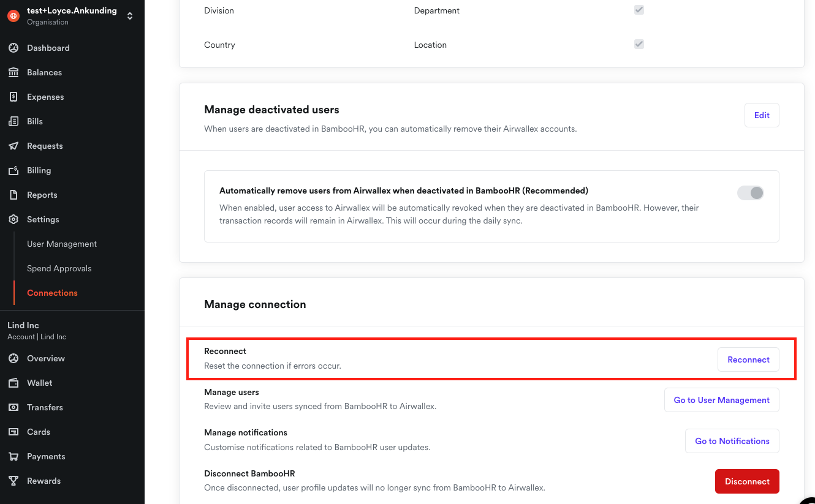Click Go to User Management button

721,400
